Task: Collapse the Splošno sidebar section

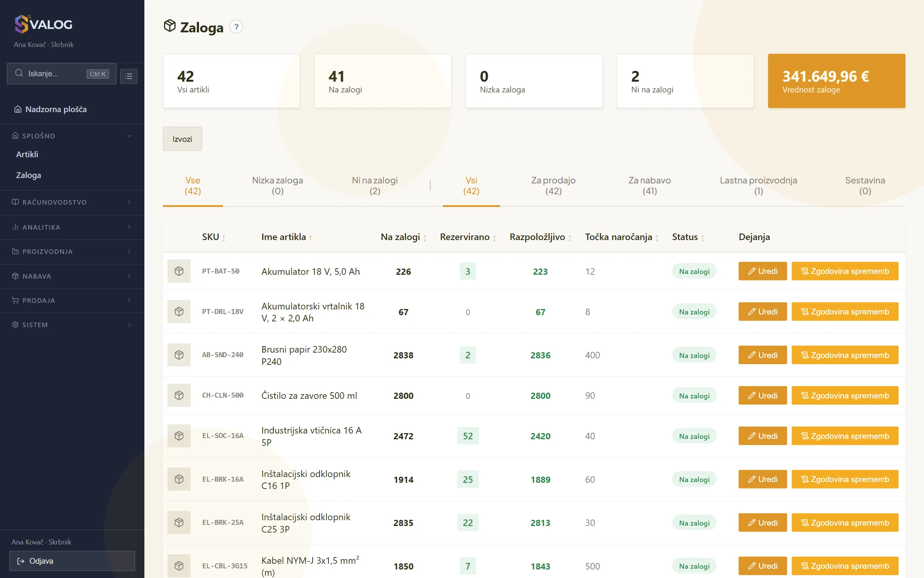Action: (72, 136)
